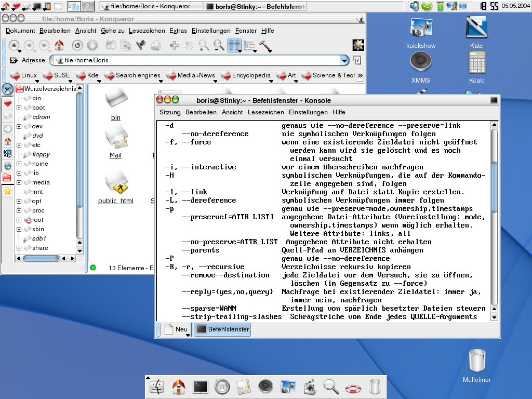The height and width of the screenshot is (399, 532).
Task: Reload the current Konqueror view
Action: [77, 45]
